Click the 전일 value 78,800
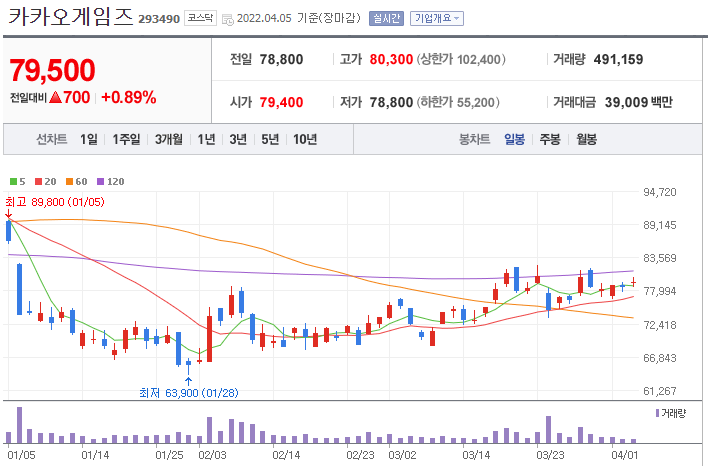Image resolution: width=708 pixels, height=466 pixels. (x=281, y=59)
